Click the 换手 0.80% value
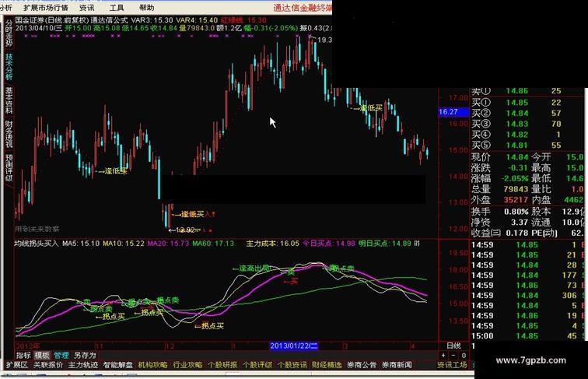 coord(516,212)
